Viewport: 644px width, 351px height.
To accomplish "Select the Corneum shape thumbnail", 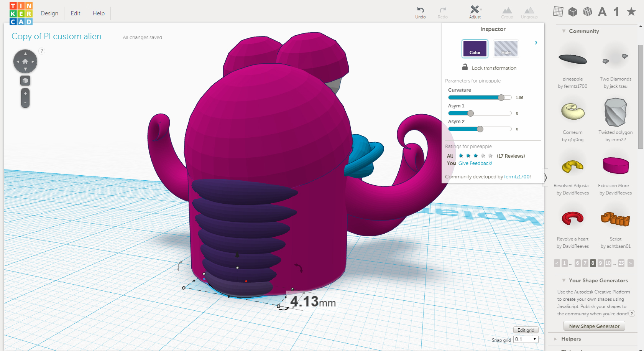I will 573,111.
